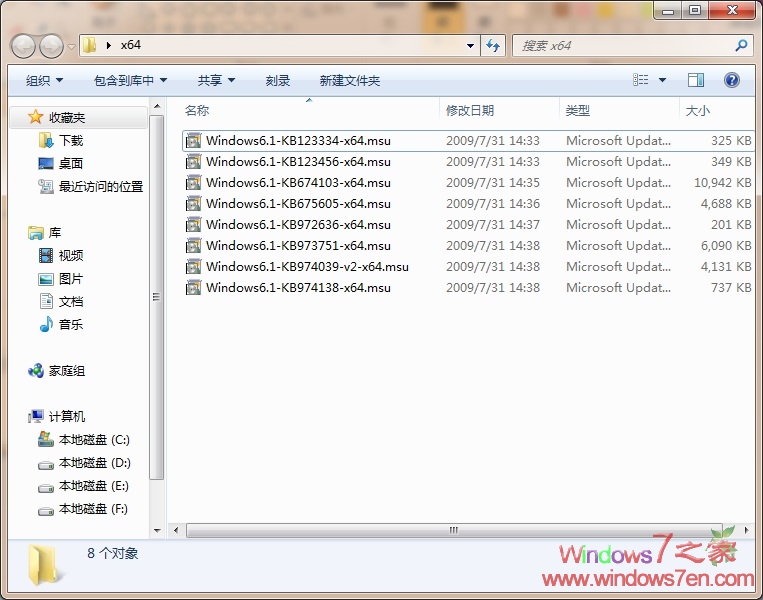763x600 pixels.
Task: Open the recent pages dropdown arrow
Action: (71, 47)
